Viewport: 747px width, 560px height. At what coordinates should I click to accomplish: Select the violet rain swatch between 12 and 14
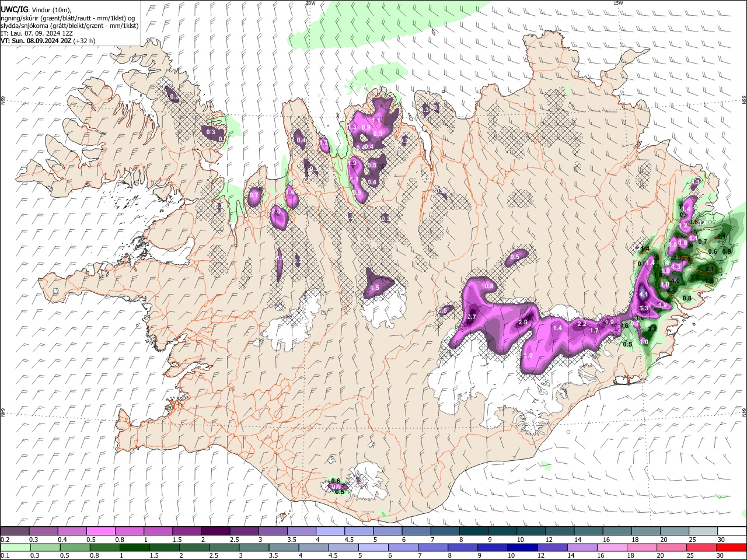(552, 547)
